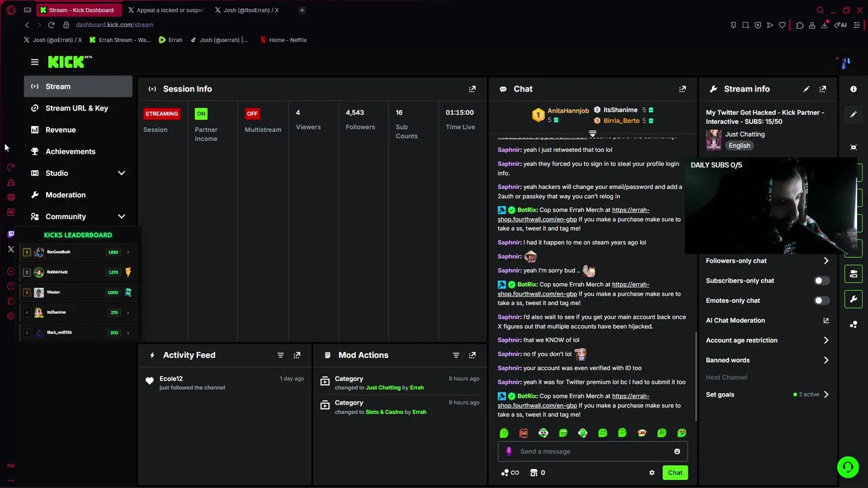The height and width of the screenshot is (488, 868).
Task: Open Banned words settings
Action: click(x=768, y=361)
